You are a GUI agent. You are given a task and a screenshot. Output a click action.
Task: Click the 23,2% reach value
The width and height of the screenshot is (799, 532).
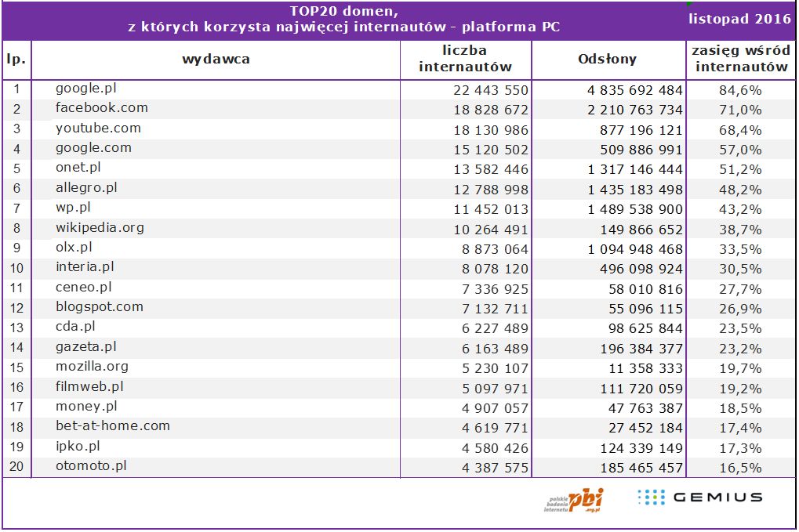point(740,349)
